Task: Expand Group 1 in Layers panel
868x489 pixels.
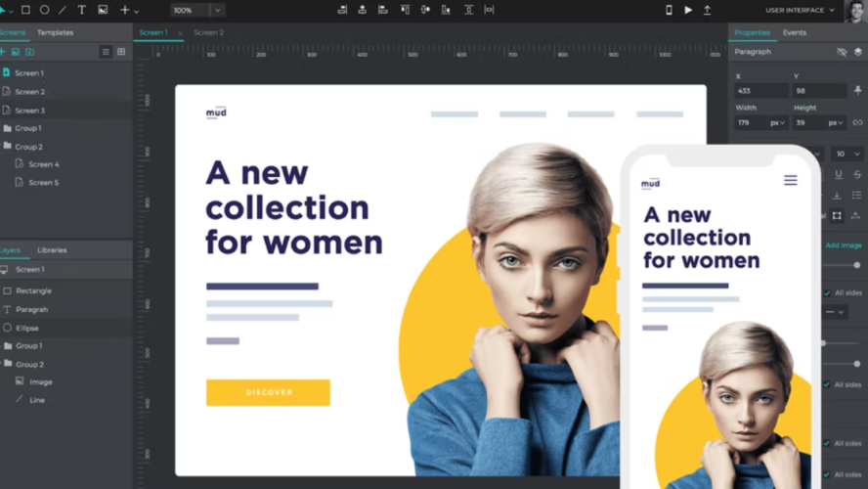Action: tap(8, 346)
